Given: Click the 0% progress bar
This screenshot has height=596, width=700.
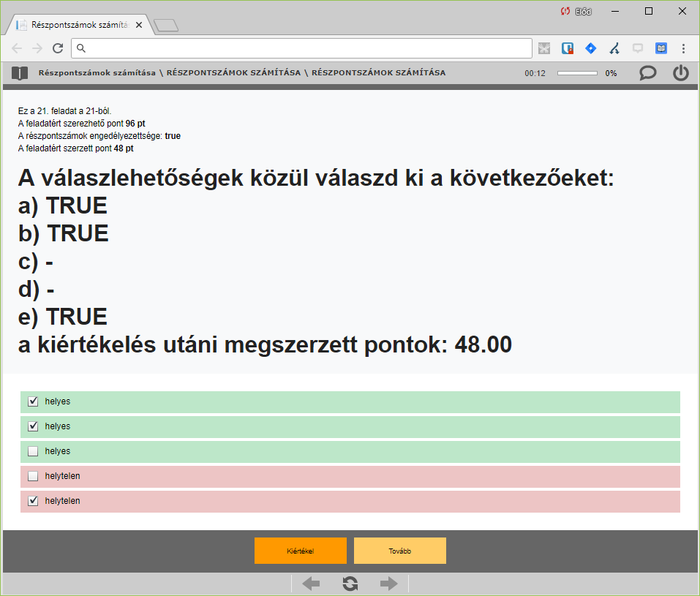Looking at the screenshot, I should [x=577, y=73].
